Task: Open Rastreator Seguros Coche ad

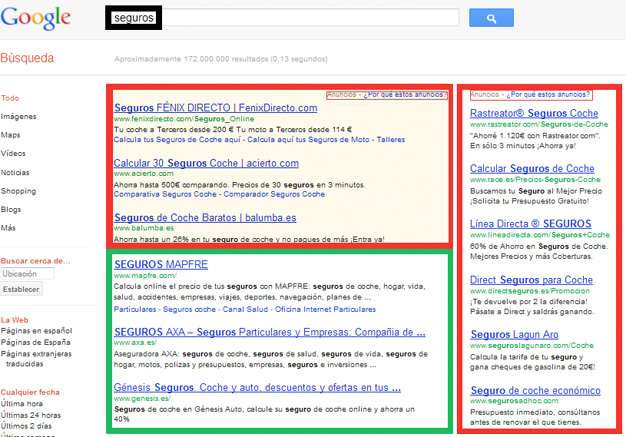Action: coord(534,113)
